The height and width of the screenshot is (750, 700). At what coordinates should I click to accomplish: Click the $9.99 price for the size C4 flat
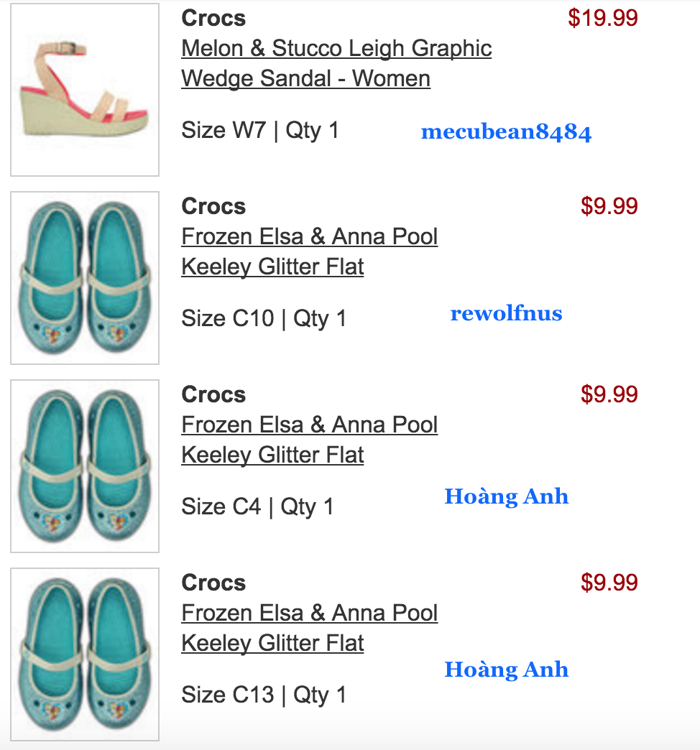[x=609, y=394]
